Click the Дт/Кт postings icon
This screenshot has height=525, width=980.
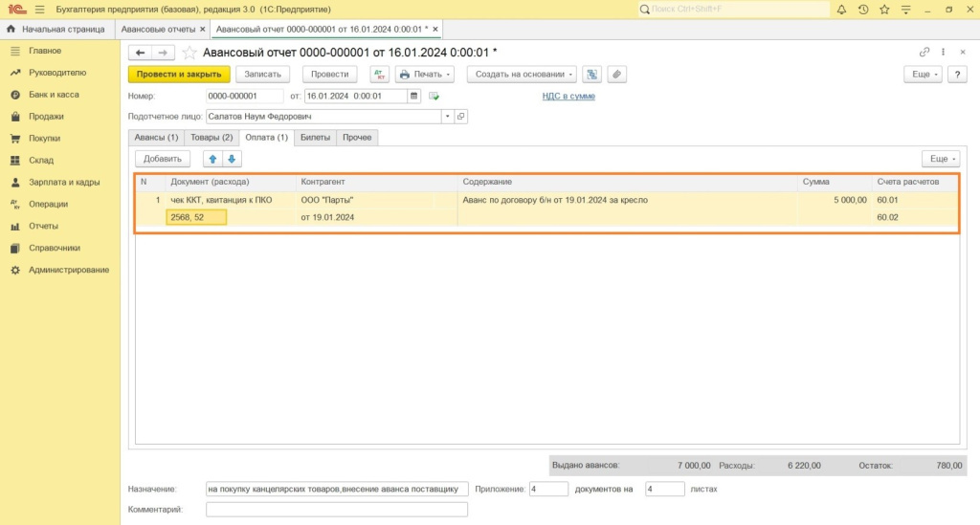pyautogui.click(x=379, y=75)
